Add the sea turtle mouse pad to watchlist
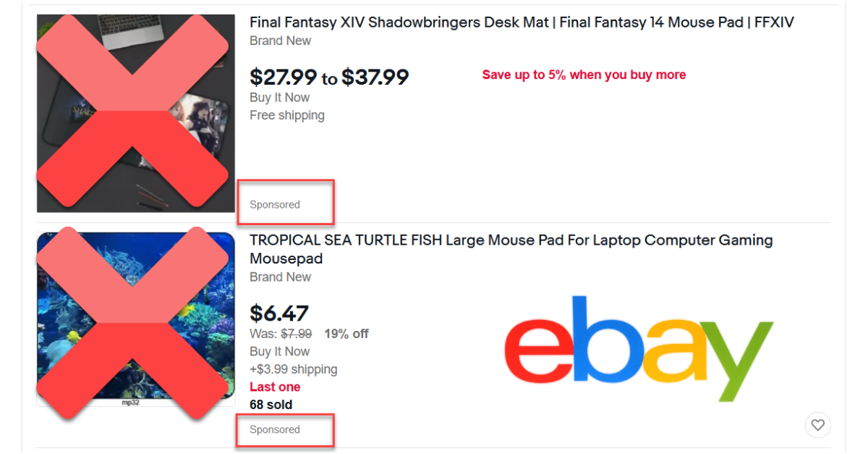Screen dimensions: 868x454 (817, 425)
